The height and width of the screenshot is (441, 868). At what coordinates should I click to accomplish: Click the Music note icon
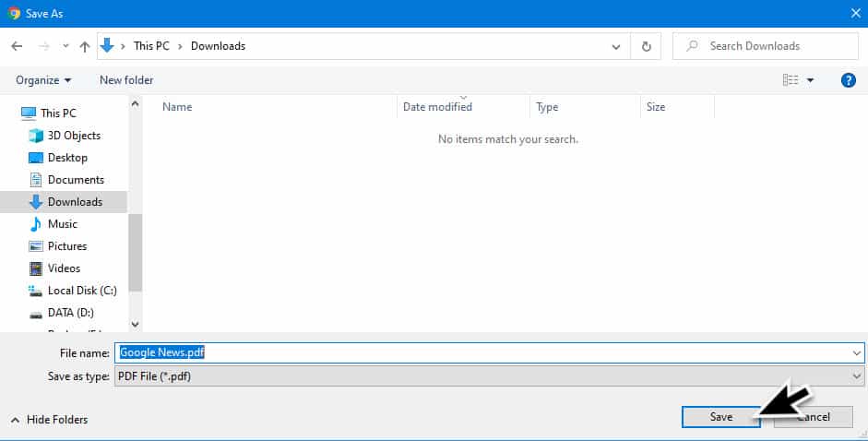coord(36,224)
